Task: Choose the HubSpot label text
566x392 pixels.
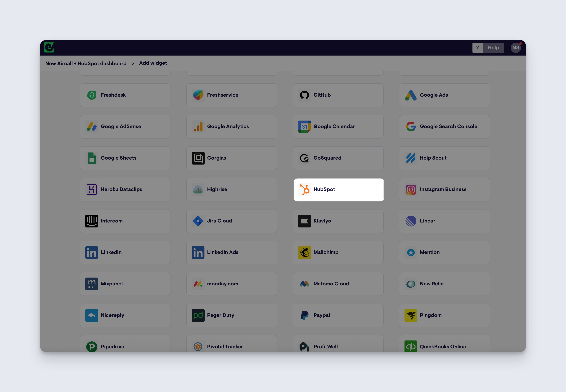Action: click(x=324, y=189)
